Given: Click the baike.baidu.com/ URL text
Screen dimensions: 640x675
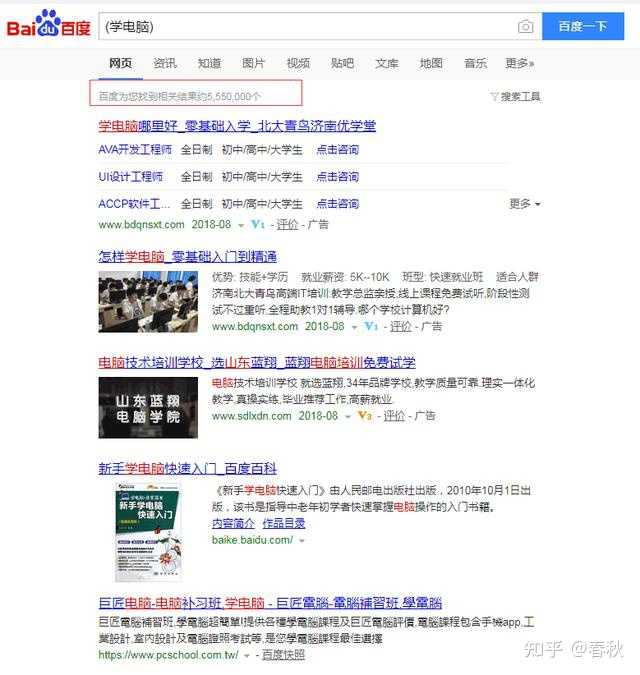Looking at the screenshot, I should (x=253, y=540).
